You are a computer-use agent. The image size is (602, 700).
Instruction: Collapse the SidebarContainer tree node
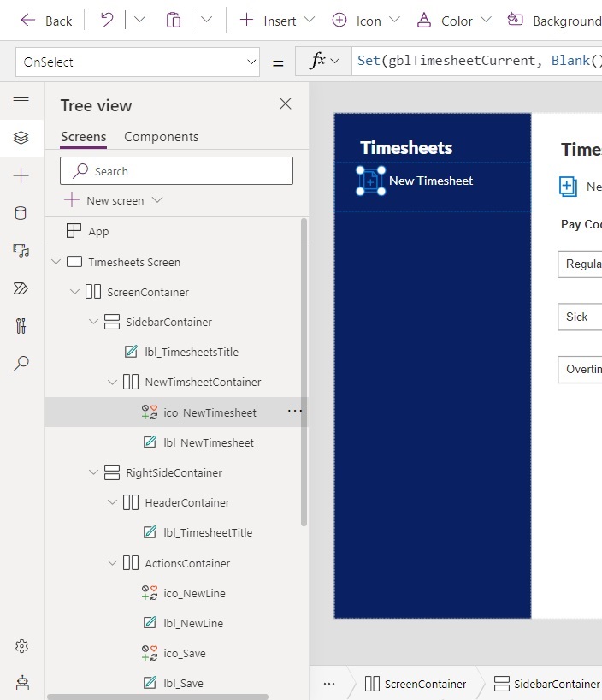coord(92,322)
